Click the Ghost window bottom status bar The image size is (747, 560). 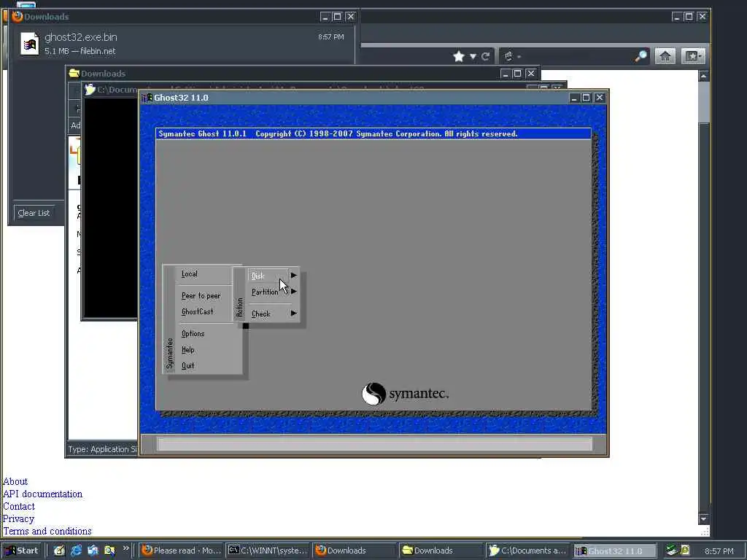click(x=374, y=444)
